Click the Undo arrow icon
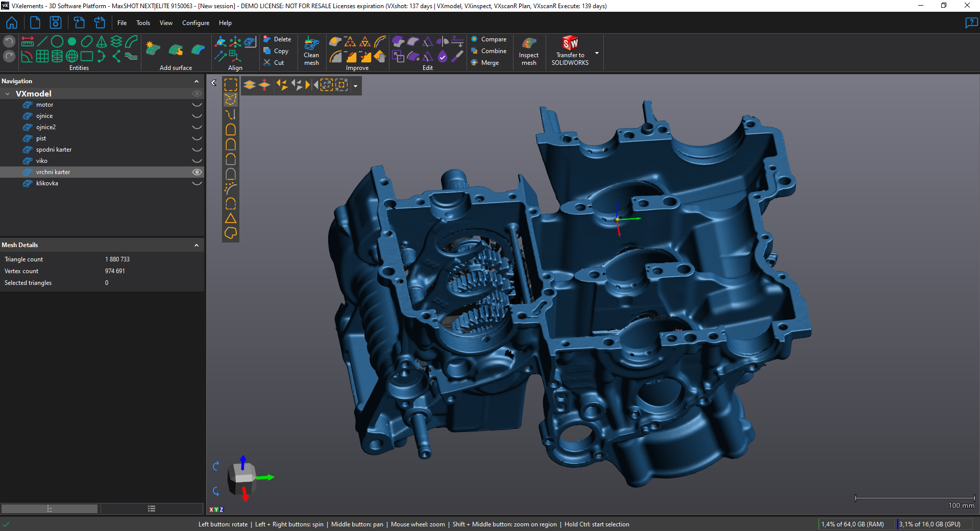The image size is (980, 531). point(9,41)
